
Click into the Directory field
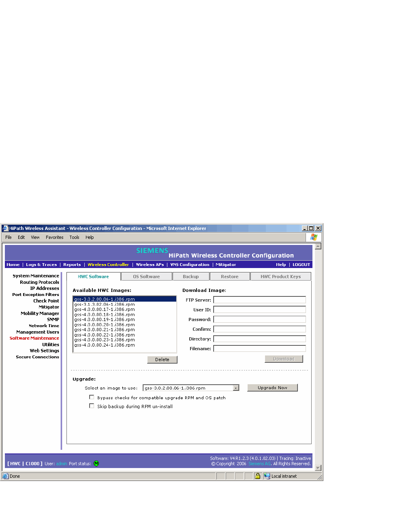click(260, 338)
